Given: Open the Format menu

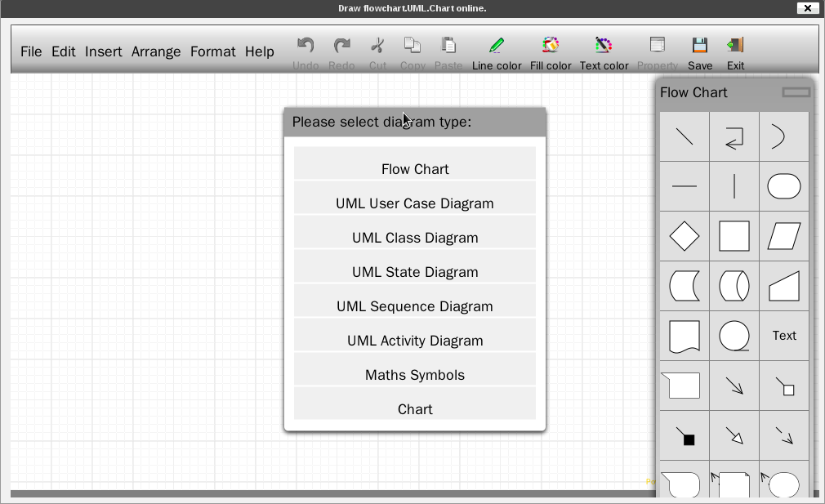Looking at the screenshot, I should [x=213, y=51].
